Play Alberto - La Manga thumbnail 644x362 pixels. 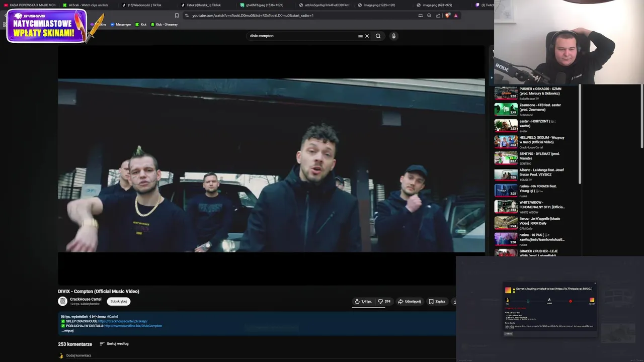coord(506,174)
